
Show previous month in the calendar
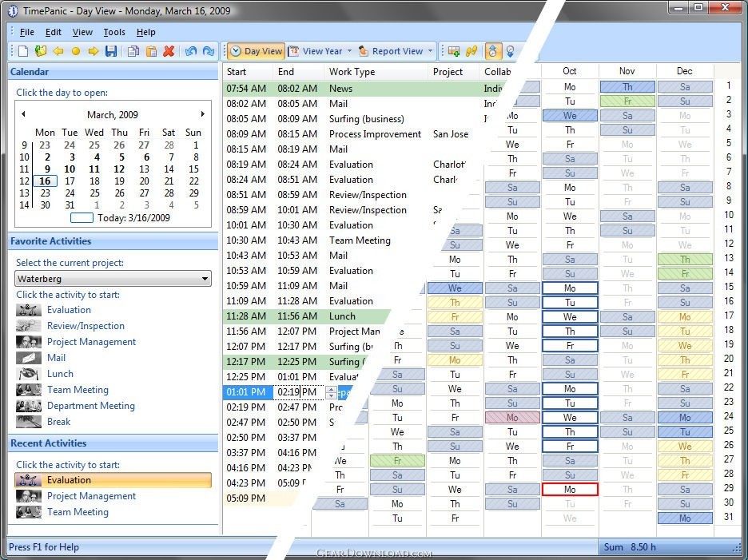pyautogui.click(x=23, y=114)
